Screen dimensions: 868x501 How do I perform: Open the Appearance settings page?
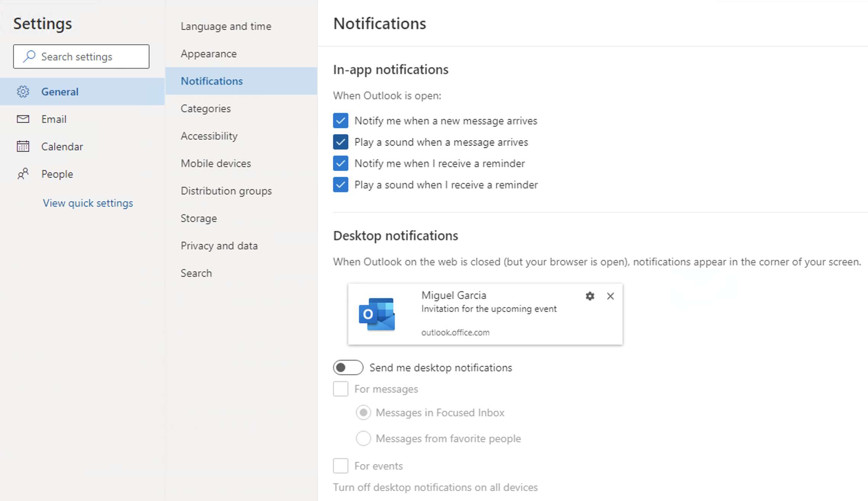click(208, 54)
